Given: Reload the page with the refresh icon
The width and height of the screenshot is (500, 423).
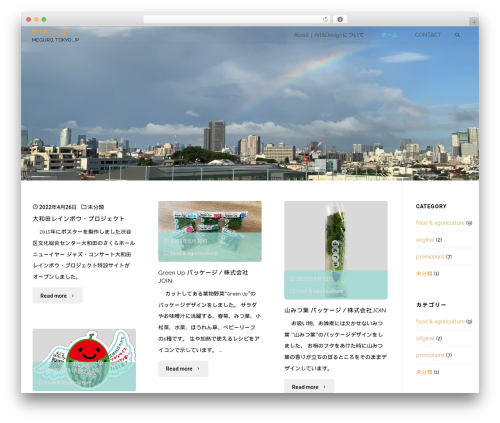Looking at the screenshot, I should tap(325, 19).
